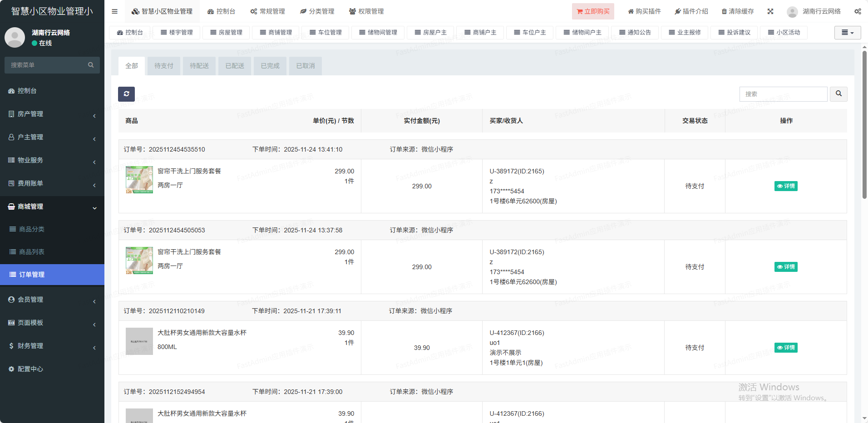
Task: Open the settings gears icon at top right
Action: coord(857,11)
